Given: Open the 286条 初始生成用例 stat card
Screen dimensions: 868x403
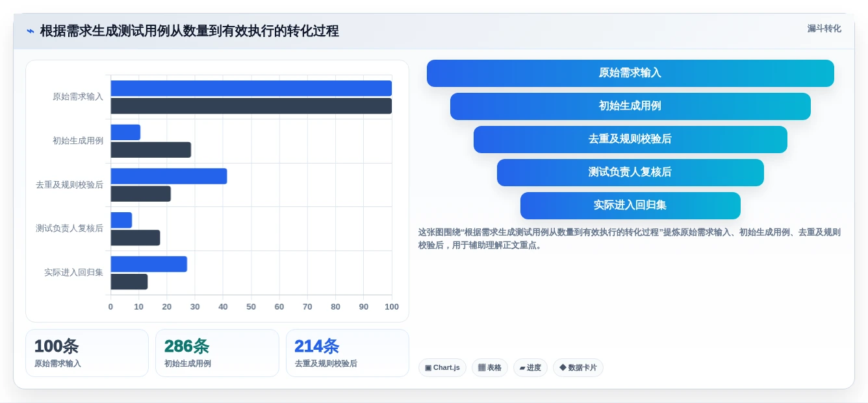Looking at the screenshot, I should [217, 353].
